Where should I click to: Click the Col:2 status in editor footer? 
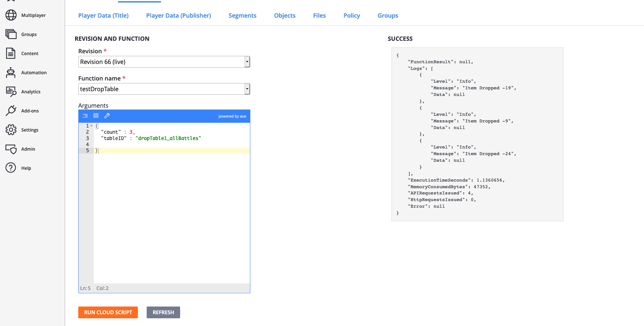(103, 288)
